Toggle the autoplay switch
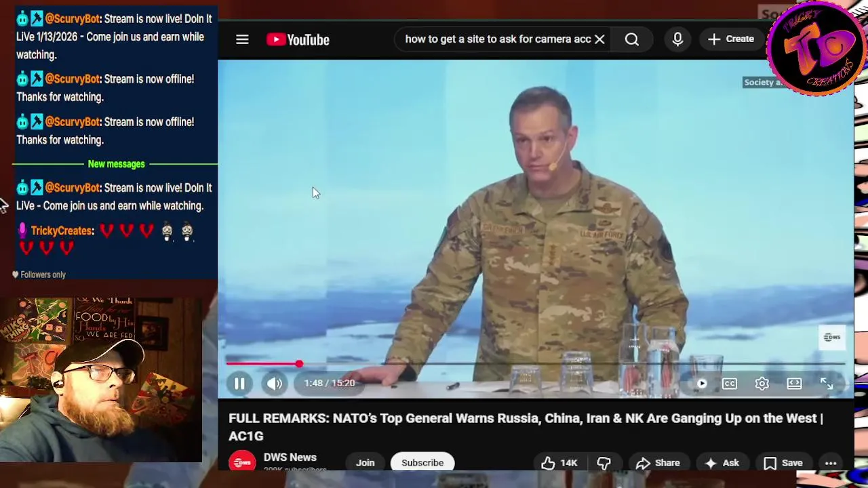 [702, 384]
